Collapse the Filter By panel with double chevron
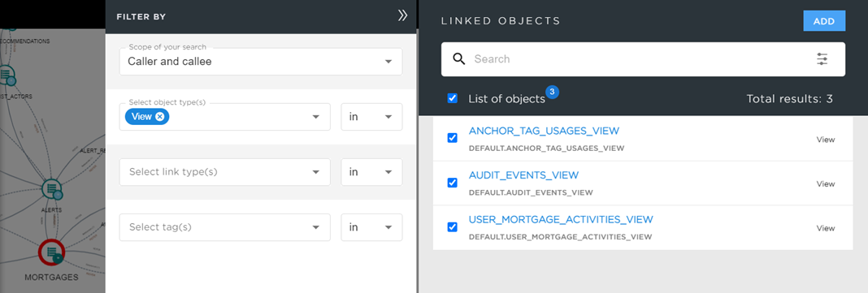The image size is (868, 293). [402, 16]
